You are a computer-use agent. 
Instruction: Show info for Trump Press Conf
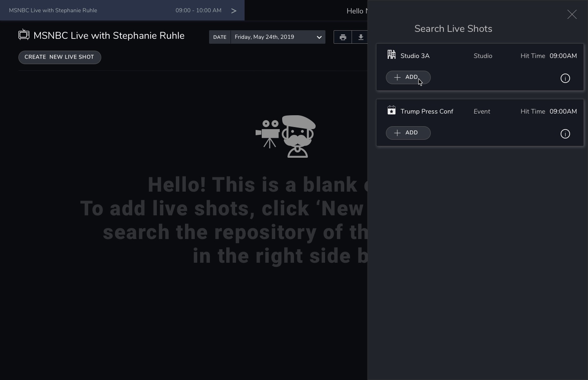[x=565, y=134]
